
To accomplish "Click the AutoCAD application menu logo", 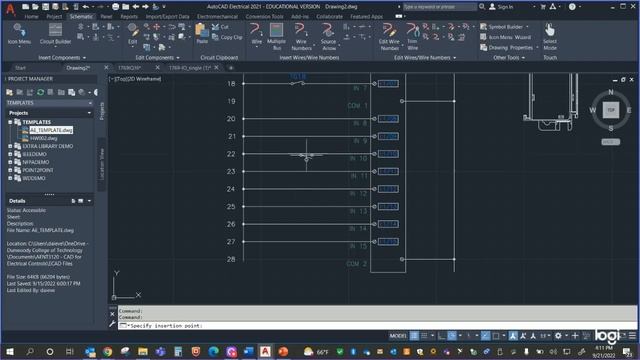I will [10, 10].
